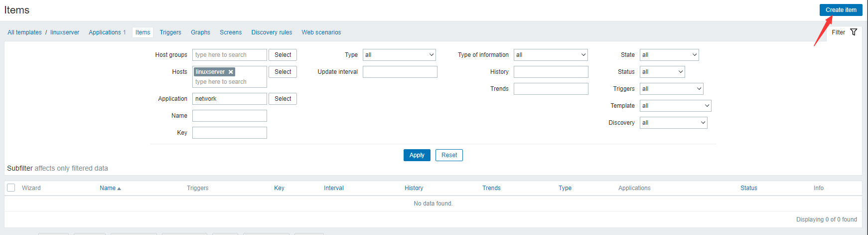The height and width of the screenshot is (235, 868).
Task: Navigate to All templates link
Action: 25,32
